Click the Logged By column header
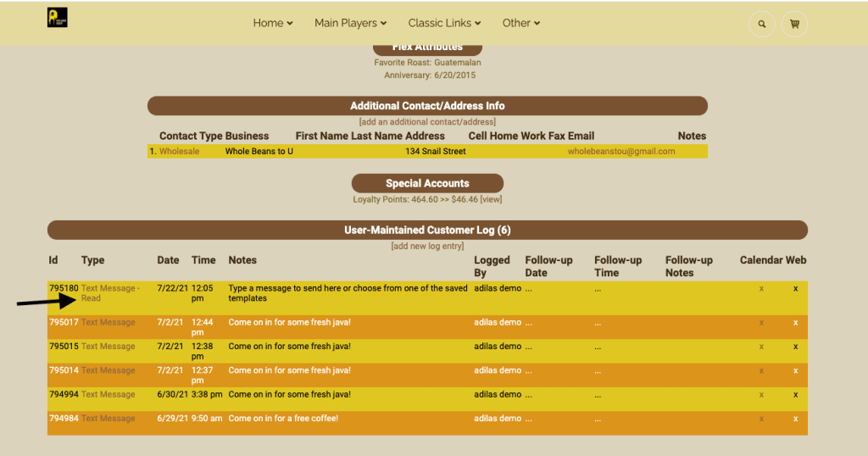 click(492, 266)
